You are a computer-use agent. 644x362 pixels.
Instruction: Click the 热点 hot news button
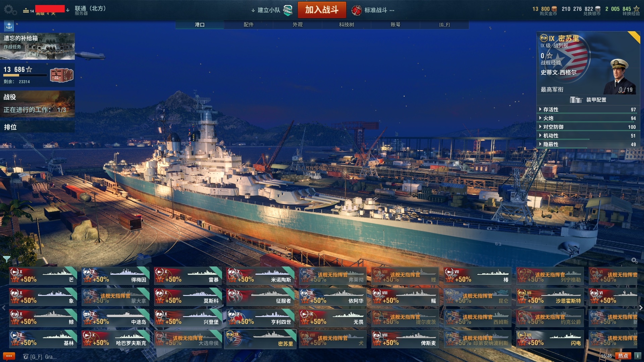click(623, 356)
